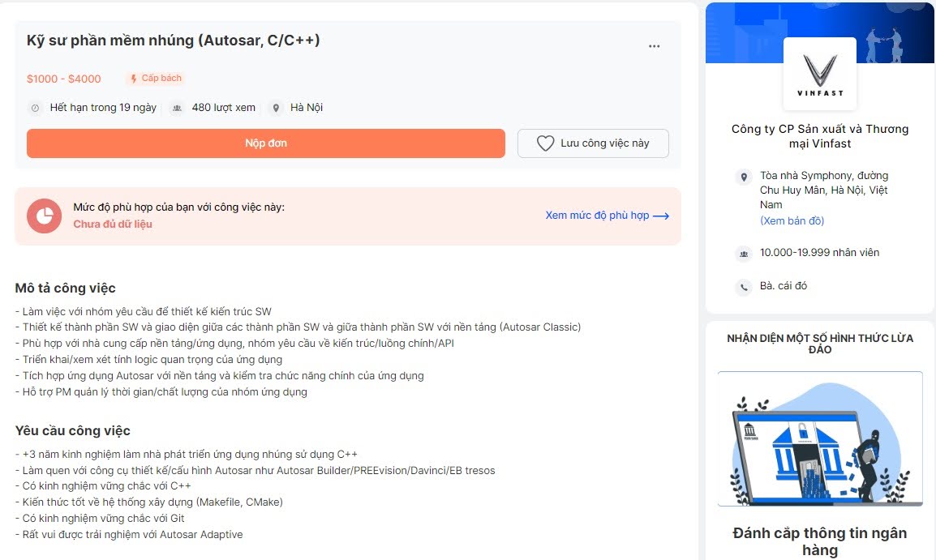Click the Vinfast company logo
Viewport: 936px width, 560px height.
[819, 74]
